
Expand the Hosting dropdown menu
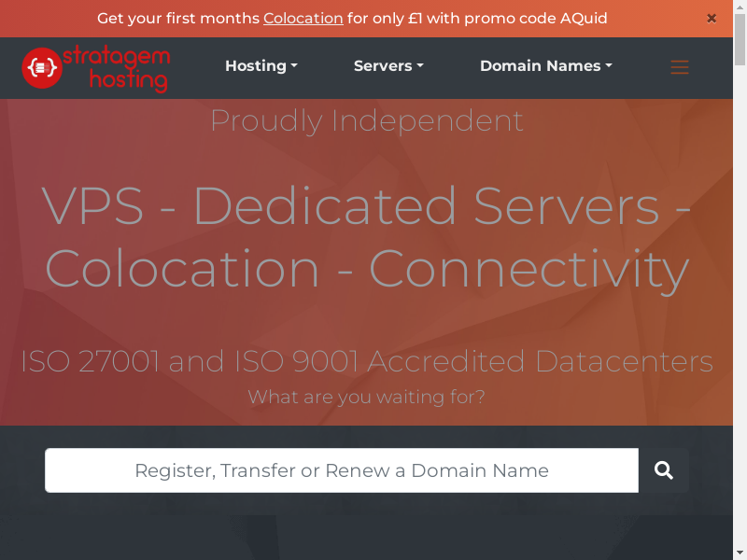[x=261, y=66]
